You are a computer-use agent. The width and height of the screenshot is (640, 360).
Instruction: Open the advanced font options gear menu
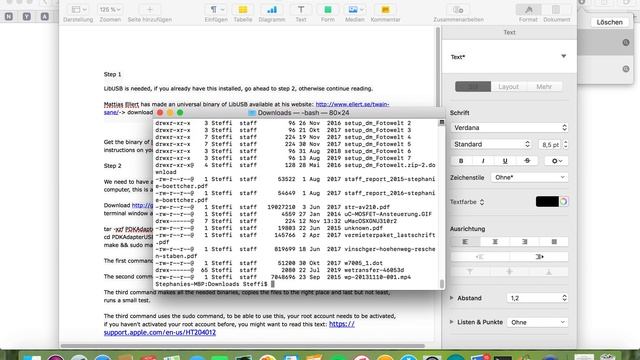click(557, 161)
